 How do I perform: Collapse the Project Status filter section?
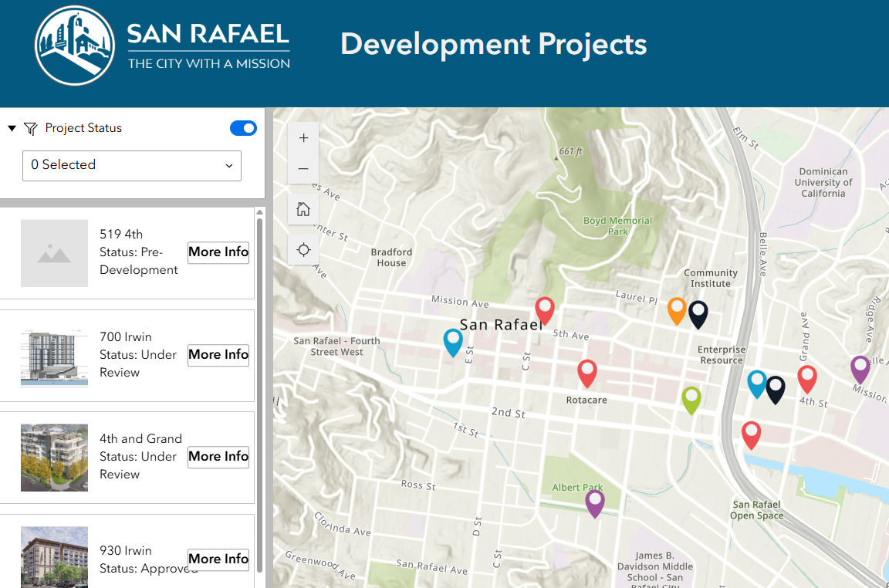pyautogui.click(x=12, y=128)
